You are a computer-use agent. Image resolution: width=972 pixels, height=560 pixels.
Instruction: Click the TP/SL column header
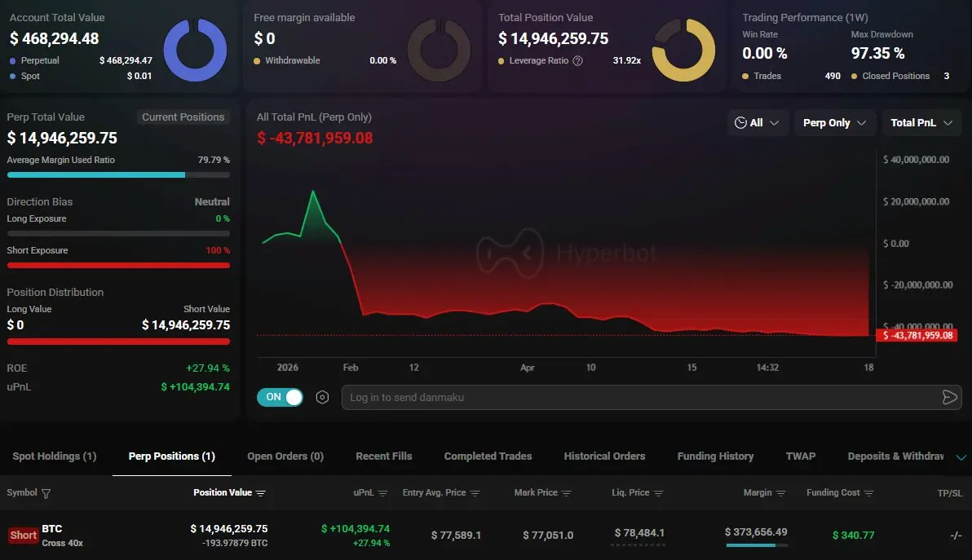click(x=950, y=493)
